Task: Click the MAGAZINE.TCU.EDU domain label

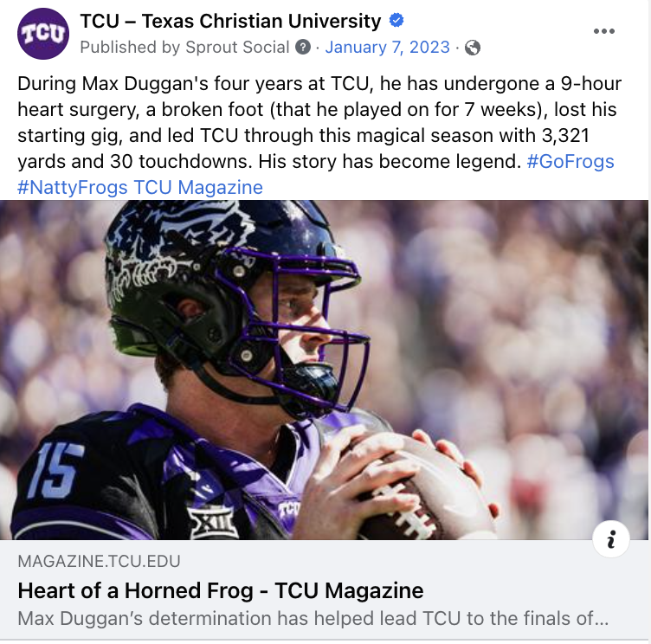Action: pyautogui.click(x=100, y=562)
